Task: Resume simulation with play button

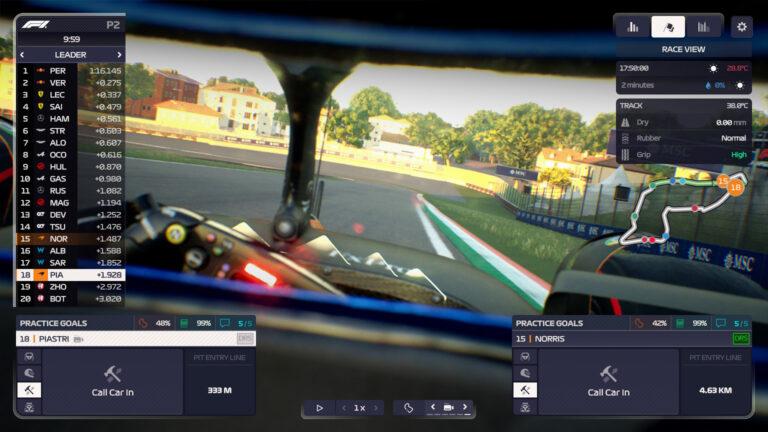Action: tap(319, 408)
